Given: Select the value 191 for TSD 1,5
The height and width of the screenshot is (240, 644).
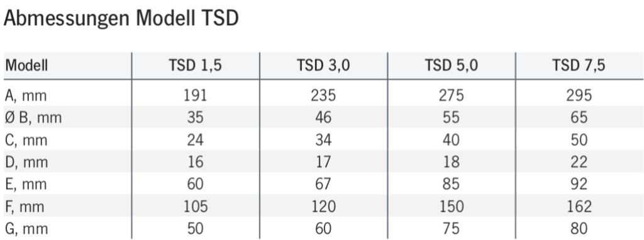Looking at the screenshot, I should pos(195,96).
